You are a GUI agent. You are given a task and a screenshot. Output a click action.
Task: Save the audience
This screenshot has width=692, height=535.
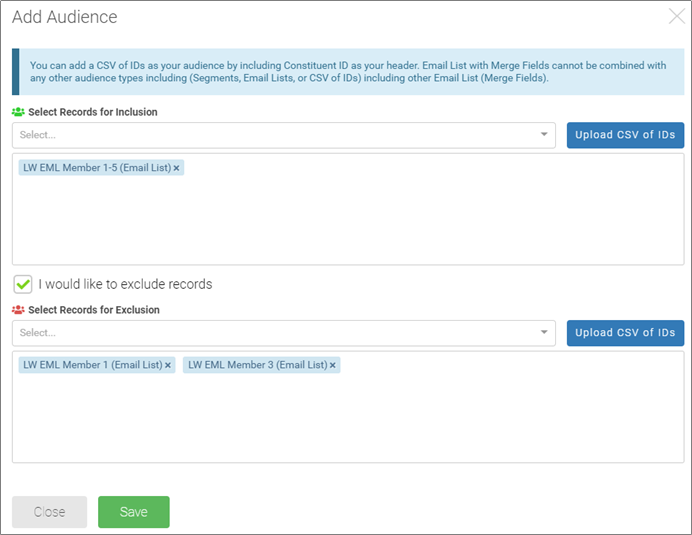click(133, 512)
